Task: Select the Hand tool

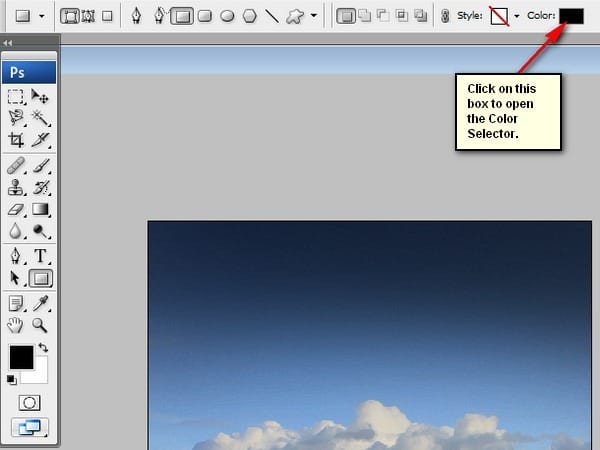Action: coord(16,325)
